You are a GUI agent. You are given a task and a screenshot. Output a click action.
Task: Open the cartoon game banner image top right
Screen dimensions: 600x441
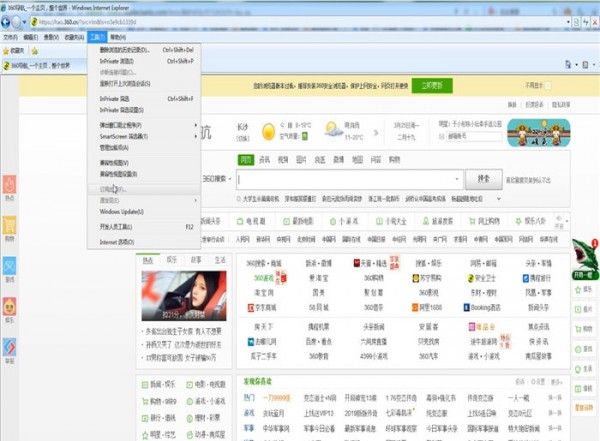pyautogui.click(x=539, y=133)
